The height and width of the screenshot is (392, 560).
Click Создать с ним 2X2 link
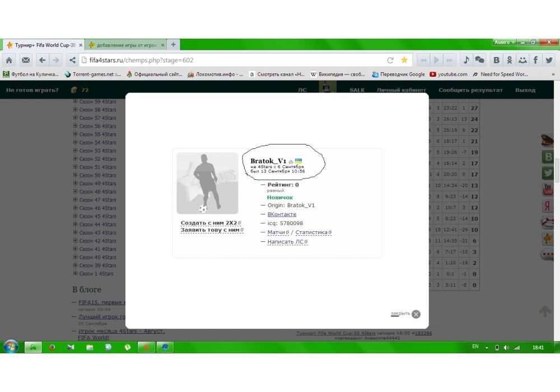[209, 223]
